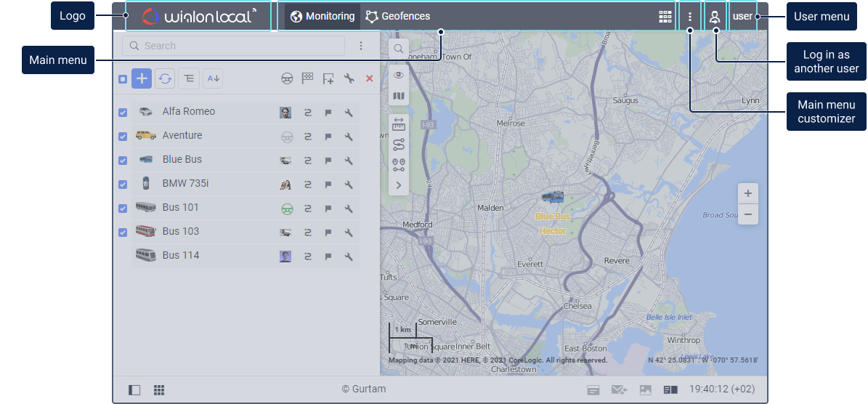Image resolution: width=868 pixels, height=404 pixels.
Task: Click the track icon in Alfa Romeo row
Action: (308, 113)
